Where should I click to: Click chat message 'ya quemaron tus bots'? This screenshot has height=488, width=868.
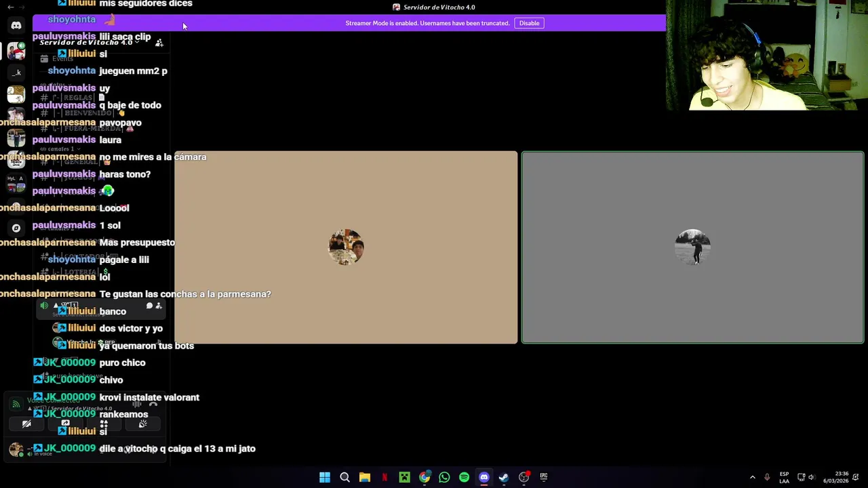coord(146,346)
